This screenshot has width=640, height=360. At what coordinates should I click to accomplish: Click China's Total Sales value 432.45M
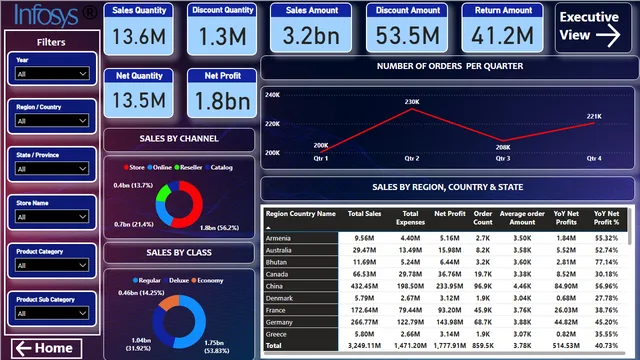pos(364,286)
